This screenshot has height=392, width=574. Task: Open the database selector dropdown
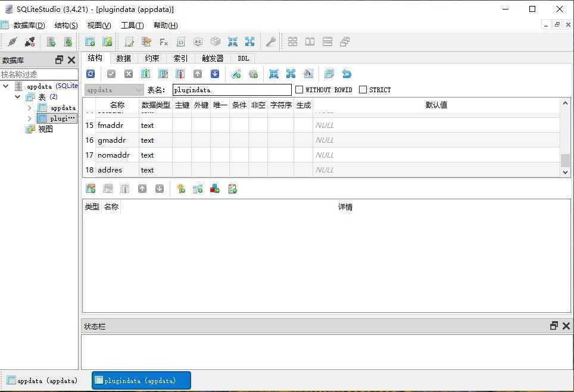pos(139,89)
